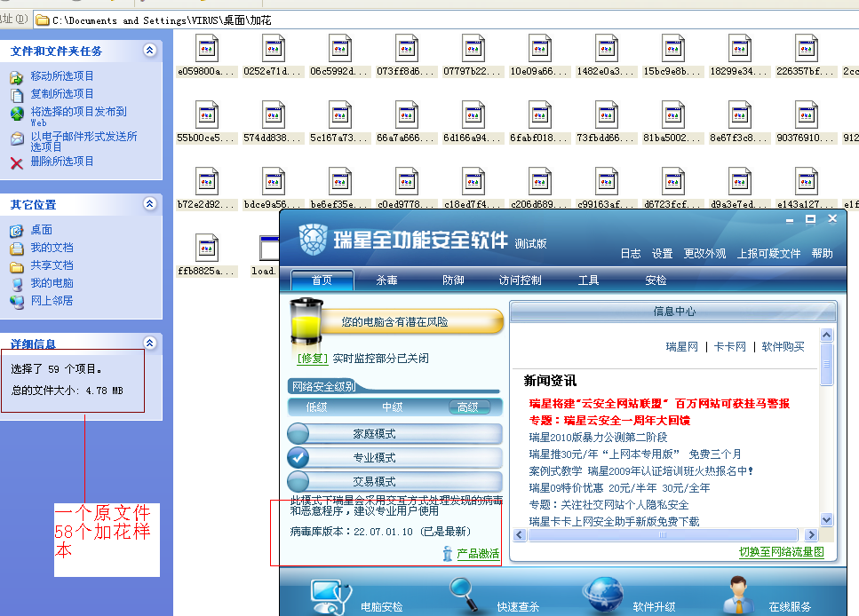Select file icon 1482e0a3
859x616 pixels.
[607, 48]
